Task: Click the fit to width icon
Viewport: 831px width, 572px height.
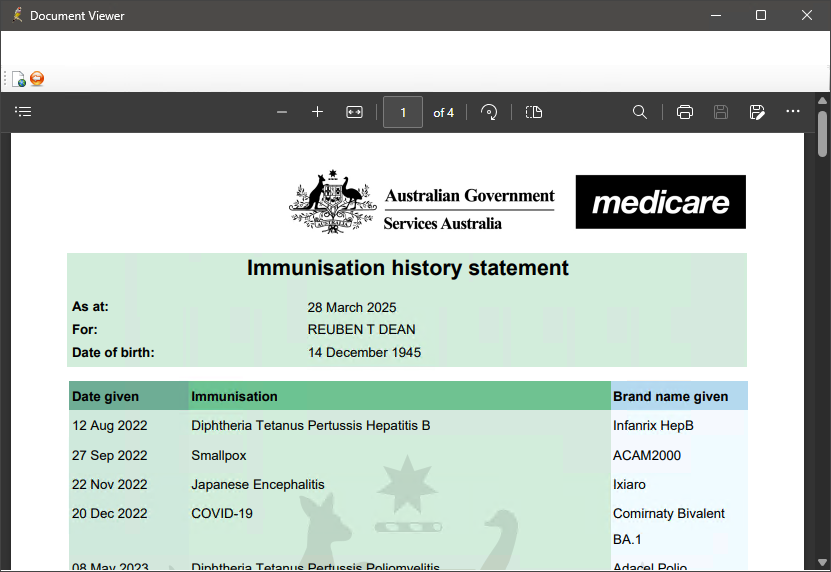Action: 354,112
